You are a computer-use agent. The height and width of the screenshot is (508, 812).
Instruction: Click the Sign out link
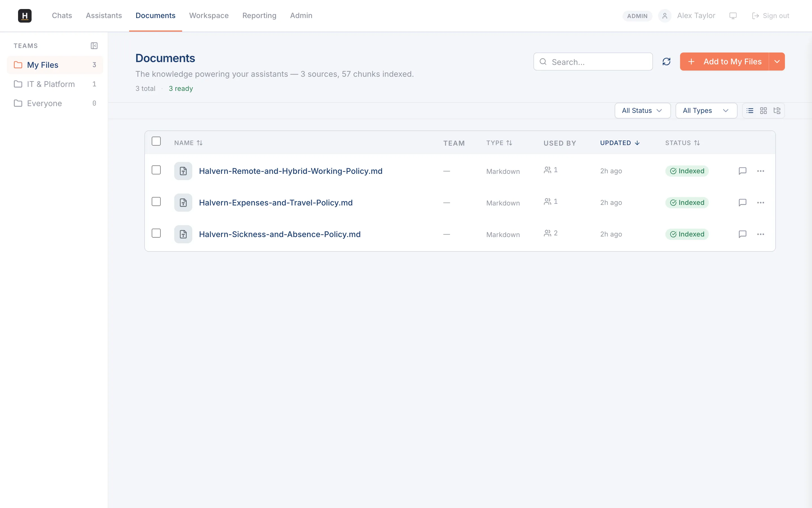tap(770, 16)
